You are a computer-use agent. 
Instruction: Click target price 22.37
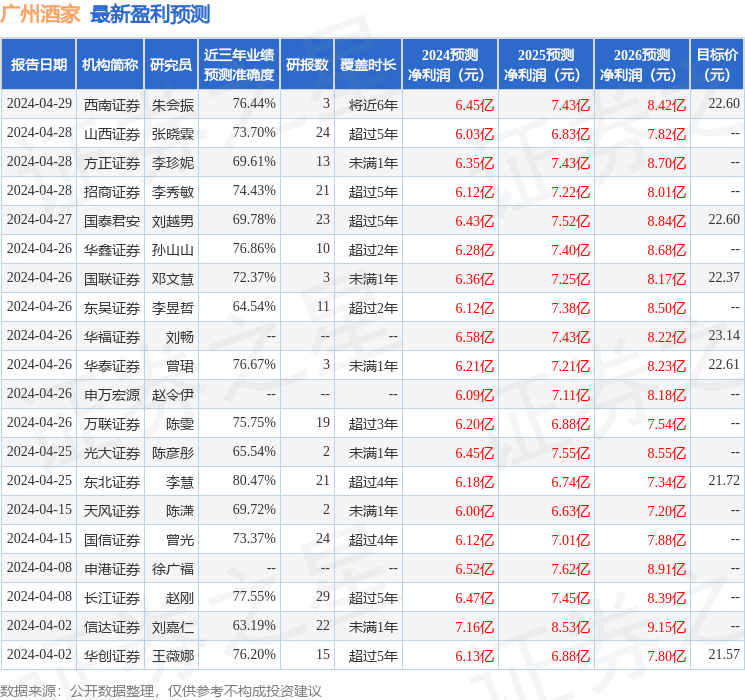(724, 278)
